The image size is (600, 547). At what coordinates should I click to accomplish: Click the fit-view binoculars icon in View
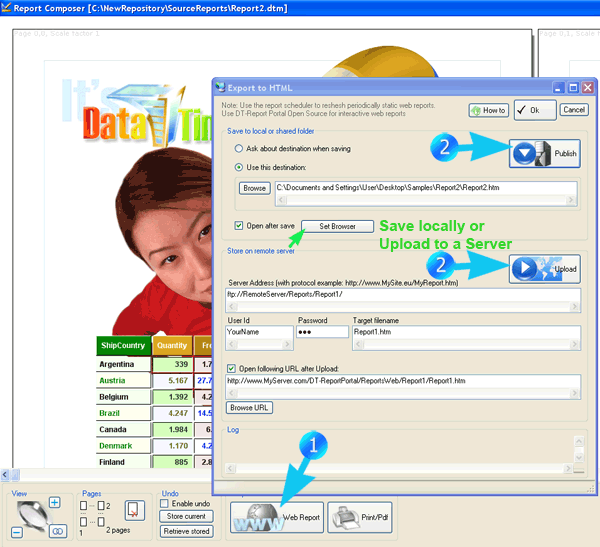tap(58, 531)
